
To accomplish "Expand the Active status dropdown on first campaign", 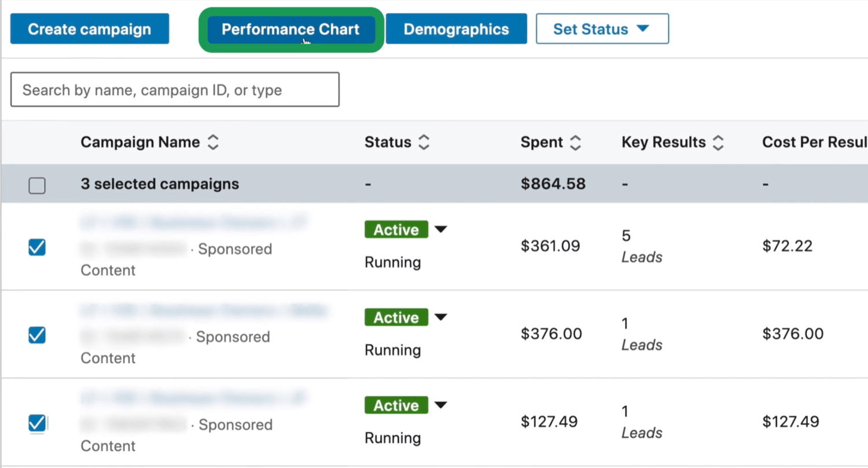I will (x=440, y=229).
